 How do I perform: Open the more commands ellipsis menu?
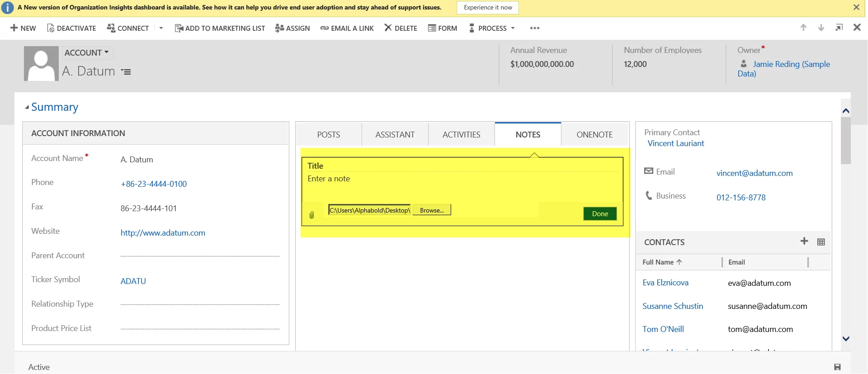click(x=535, y=28)
